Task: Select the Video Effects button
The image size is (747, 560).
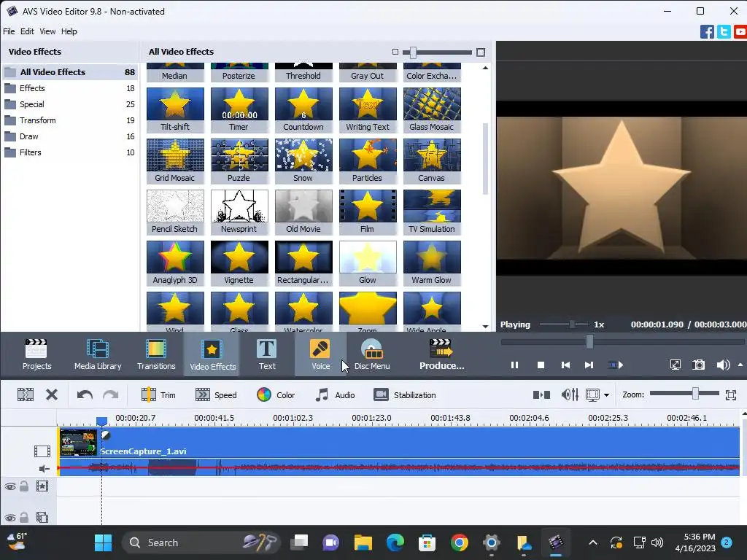Action: pyautogui.click(x=212, y=354)
